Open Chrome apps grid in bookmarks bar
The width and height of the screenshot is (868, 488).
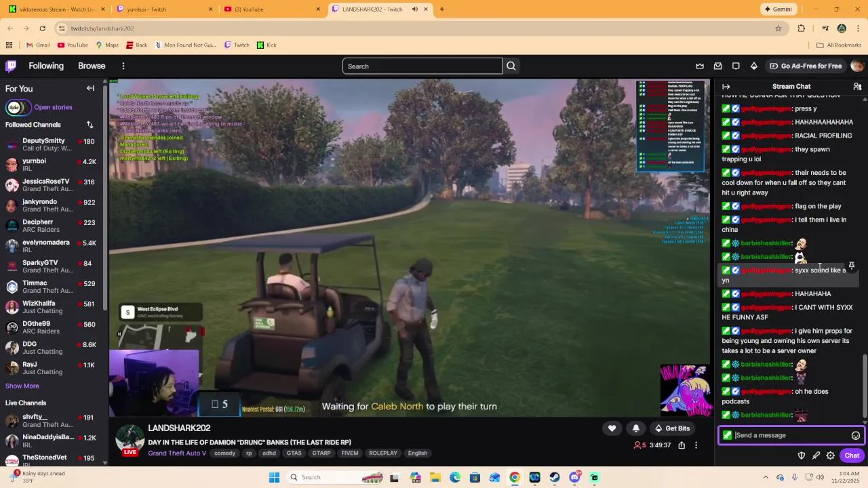pos(9,45)
